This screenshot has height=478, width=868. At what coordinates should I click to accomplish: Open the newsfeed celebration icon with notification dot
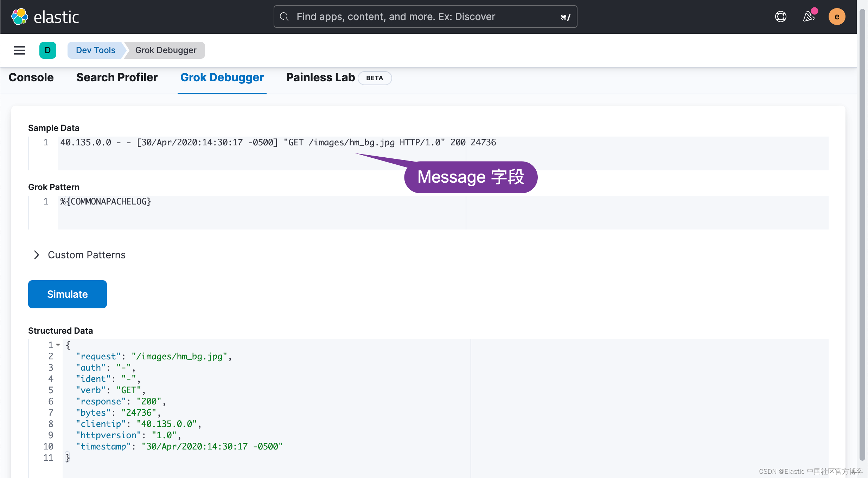(x=809, y=17)
